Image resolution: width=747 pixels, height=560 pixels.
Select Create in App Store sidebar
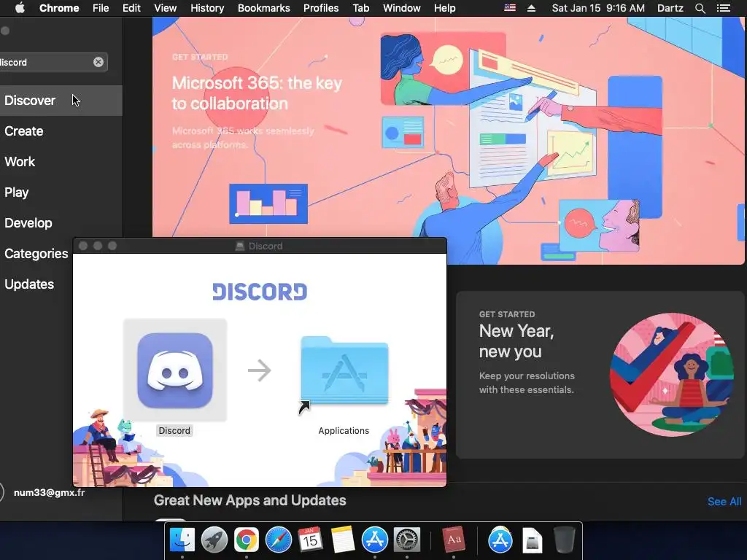point(61,131)
